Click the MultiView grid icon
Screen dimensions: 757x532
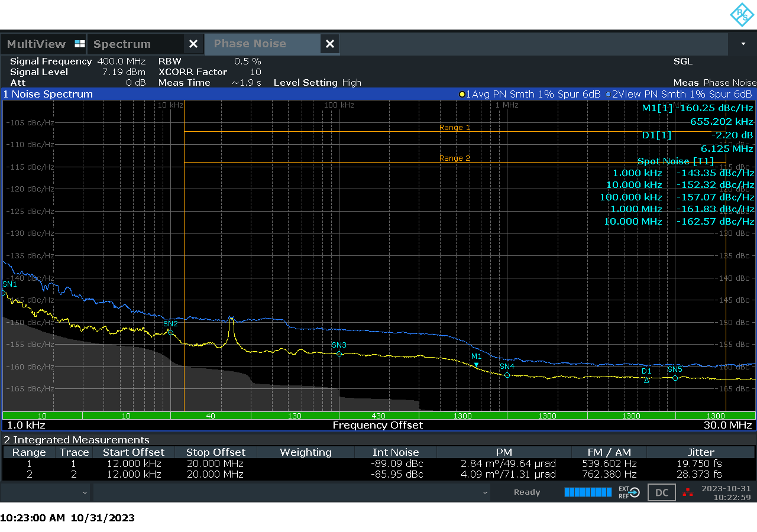coord(79,44)
